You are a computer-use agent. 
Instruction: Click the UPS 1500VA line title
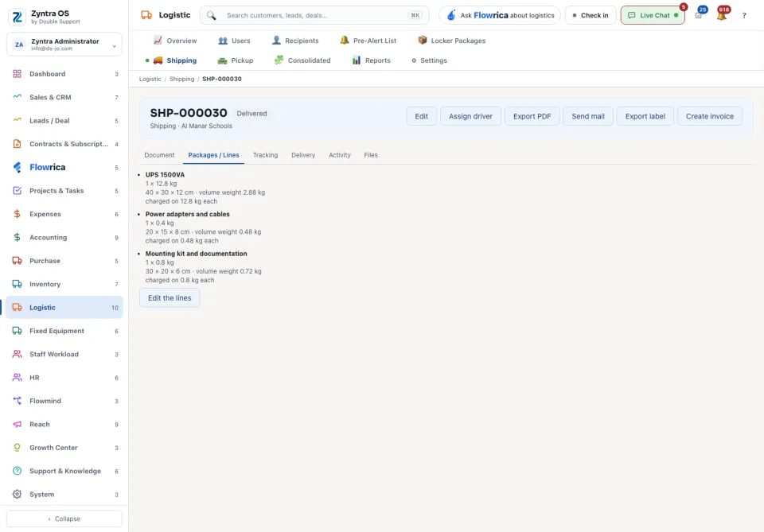pyautogui.click(x=165, y=175)
